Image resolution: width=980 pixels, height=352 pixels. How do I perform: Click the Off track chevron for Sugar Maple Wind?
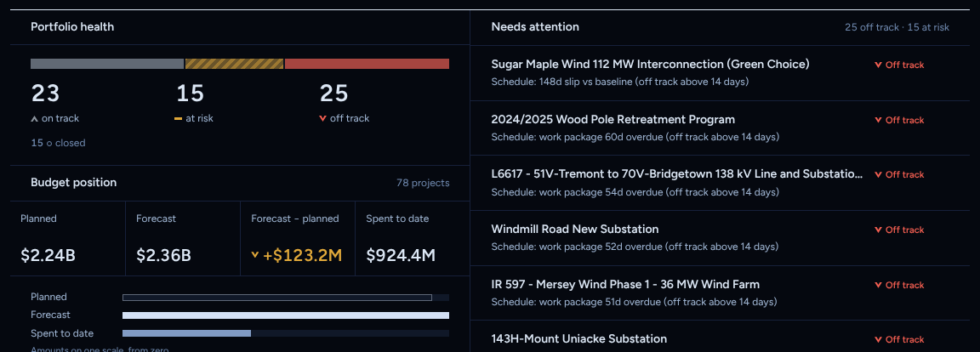point(878,65)
